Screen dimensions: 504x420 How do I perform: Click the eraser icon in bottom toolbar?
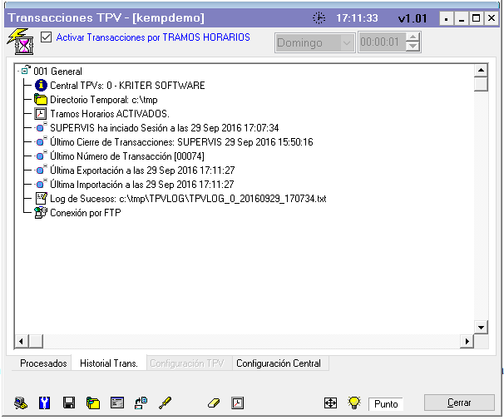(213, 403)
